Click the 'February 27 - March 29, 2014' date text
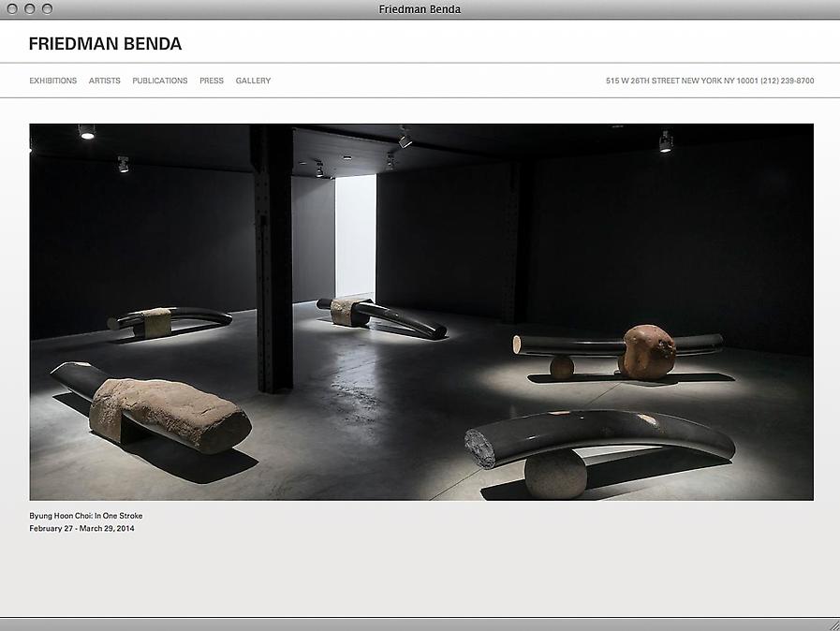This screenshot has width=840, height=631. (x=81, y=528)
